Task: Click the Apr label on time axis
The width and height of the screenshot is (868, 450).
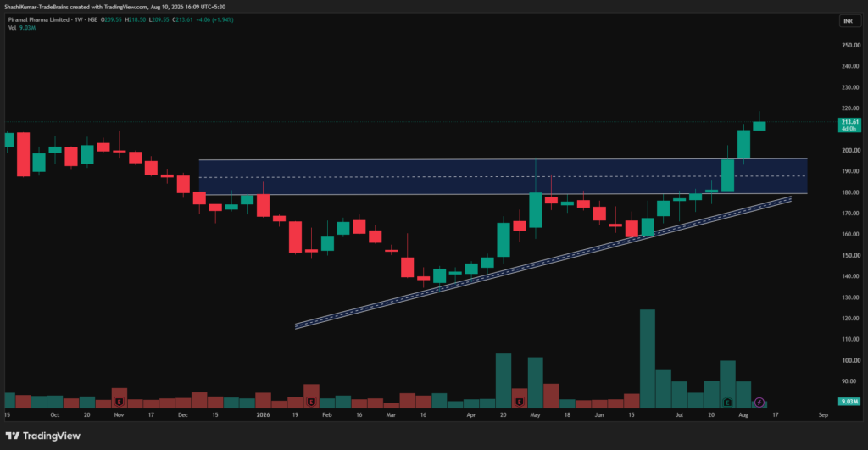Action: (471, 415)
